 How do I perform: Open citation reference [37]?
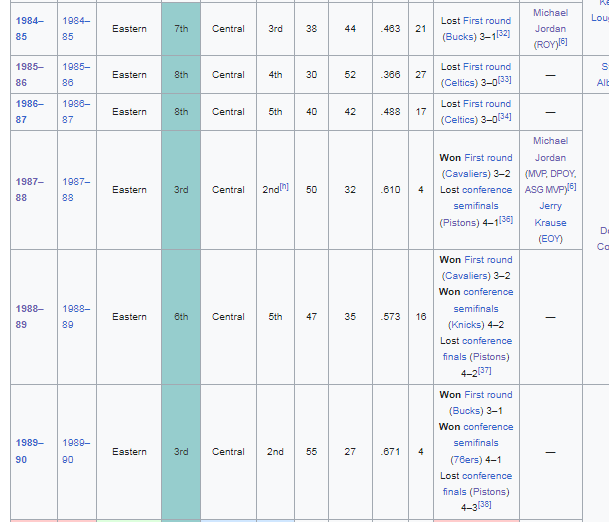coord(485,371)
